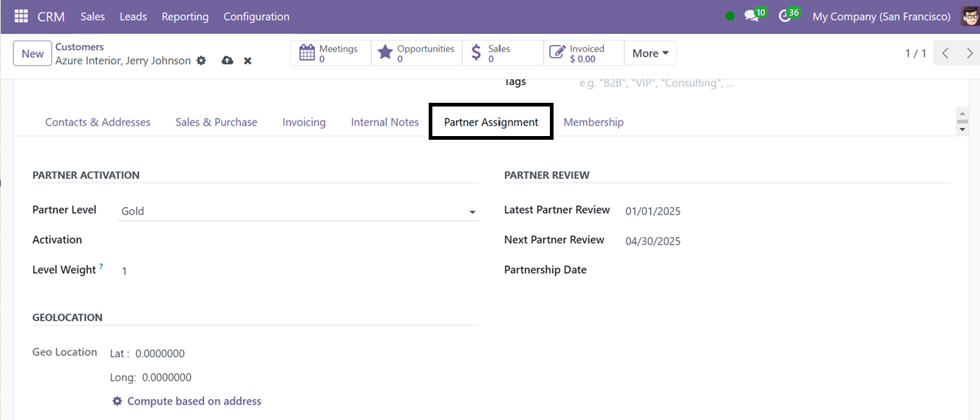Open the apps grid home menu

tap(21, 16)
